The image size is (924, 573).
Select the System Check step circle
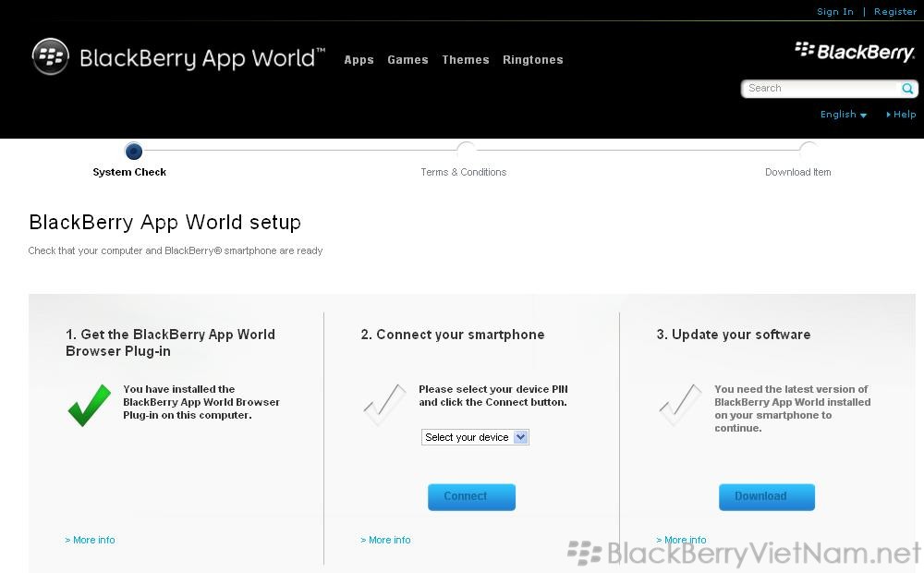pos(134,151)
